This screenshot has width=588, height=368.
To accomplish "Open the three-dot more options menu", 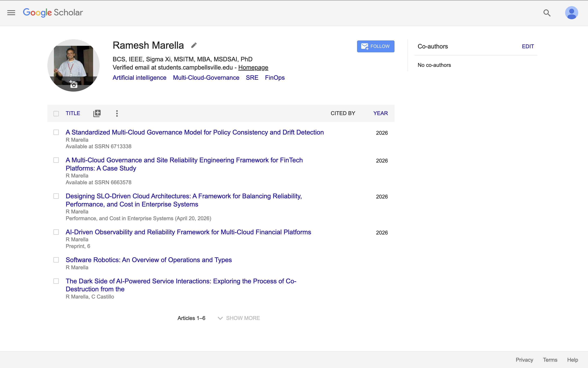I will [117, 113].
